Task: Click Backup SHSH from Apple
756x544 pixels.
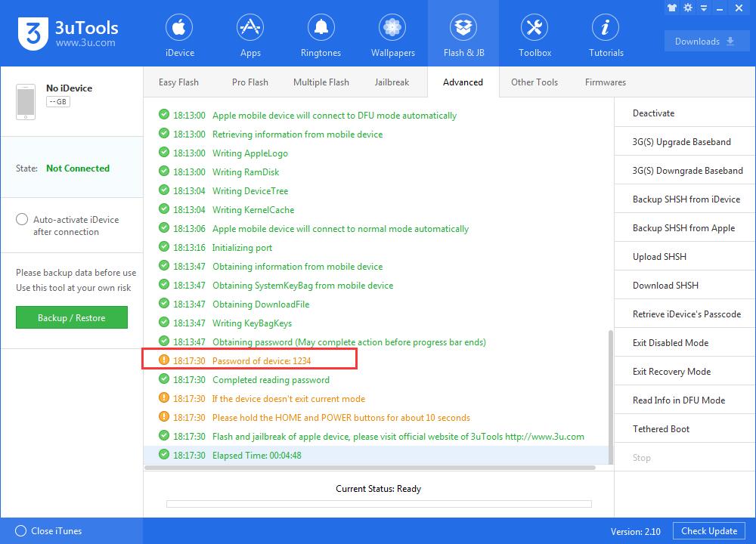Action: [x=685, y=228]
